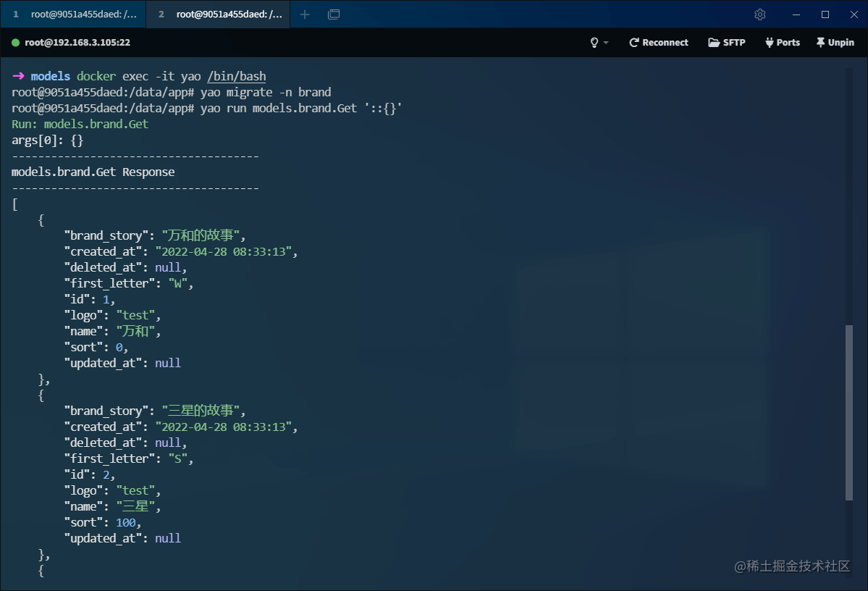Viewport: 868px width, 591px height.
Task: Click the brand_story value 万和的故事
Action: coord(201,235)
